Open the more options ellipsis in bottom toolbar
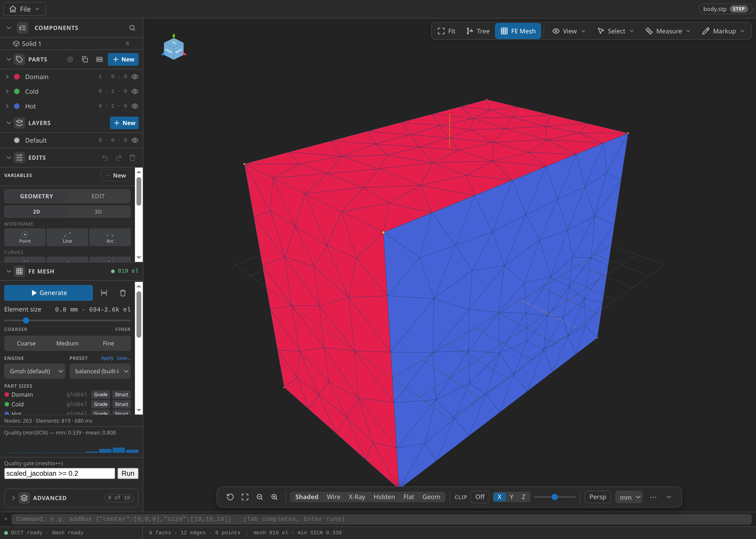Image resolution: width=756 pixels, height=539 pixels. coord(653,497)
